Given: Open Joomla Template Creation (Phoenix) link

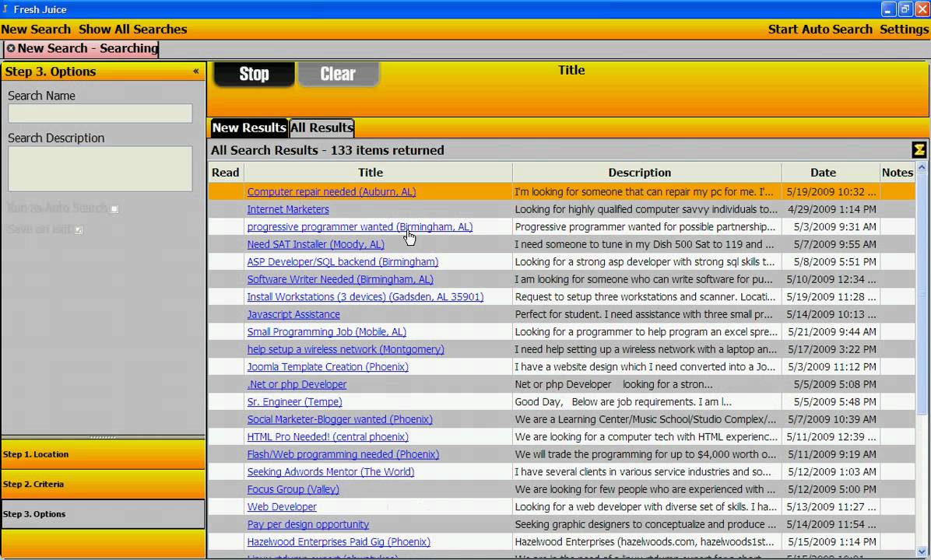Looking at the screenshot, I should tap(328, 366).
